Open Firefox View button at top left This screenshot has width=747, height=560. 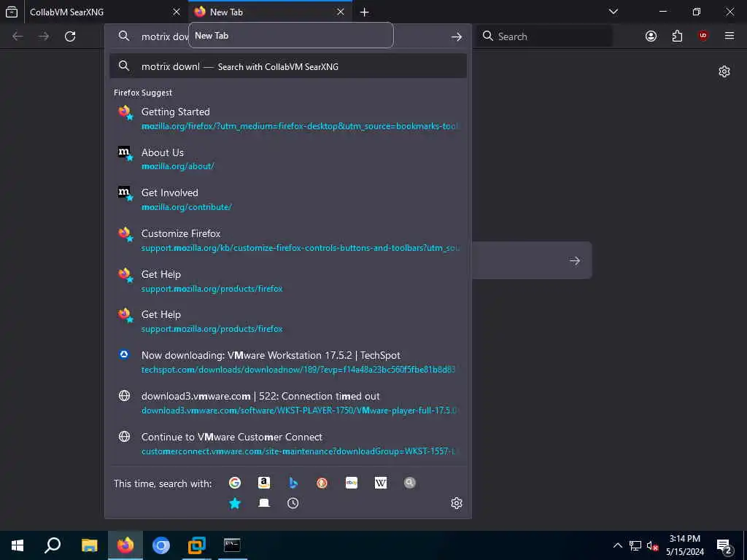(x=12, y=12)
